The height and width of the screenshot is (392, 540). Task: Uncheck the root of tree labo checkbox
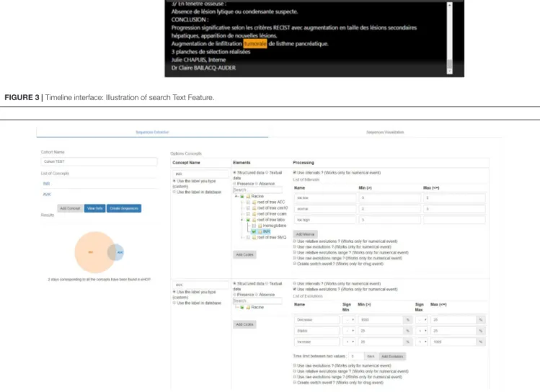pos(248,220)
